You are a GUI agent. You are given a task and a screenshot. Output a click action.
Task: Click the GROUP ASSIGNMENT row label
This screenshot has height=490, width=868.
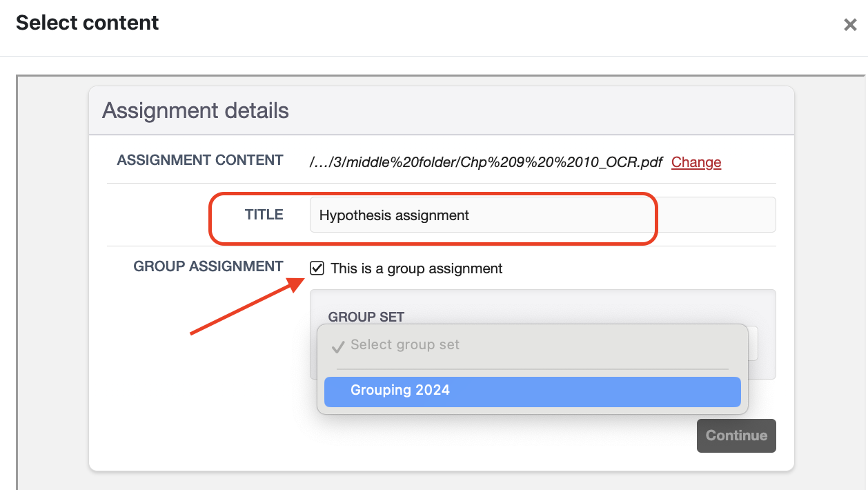(208, 266)
